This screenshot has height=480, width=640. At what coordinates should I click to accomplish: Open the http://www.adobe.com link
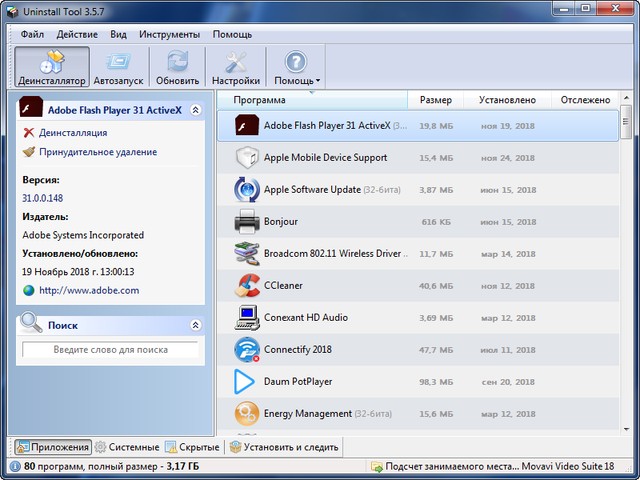coord(89,290)
